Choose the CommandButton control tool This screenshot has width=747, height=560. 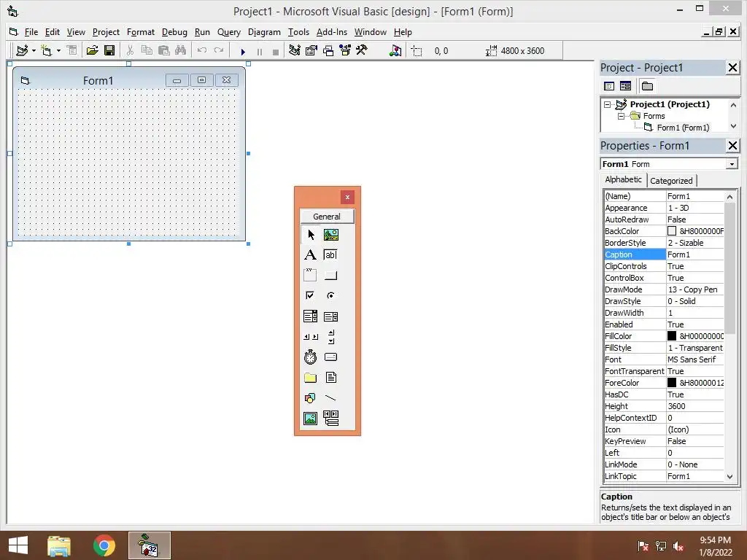pos(330,275)
